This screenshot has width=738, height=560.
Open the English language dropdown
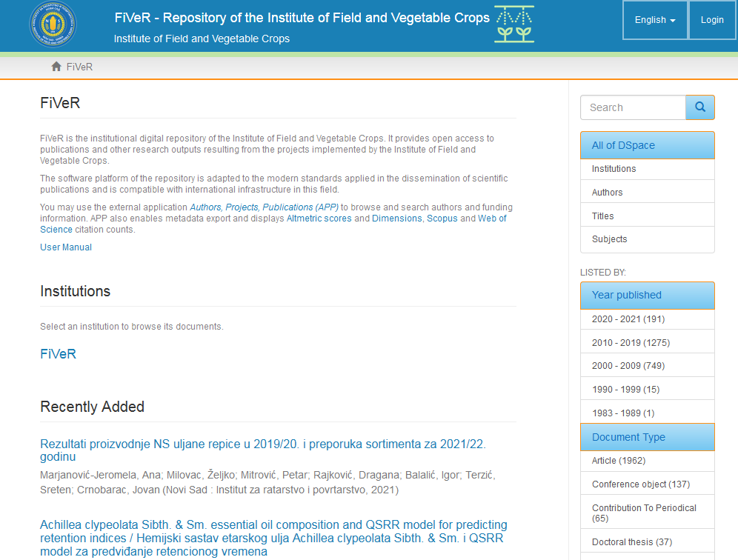tap(655, 20)
